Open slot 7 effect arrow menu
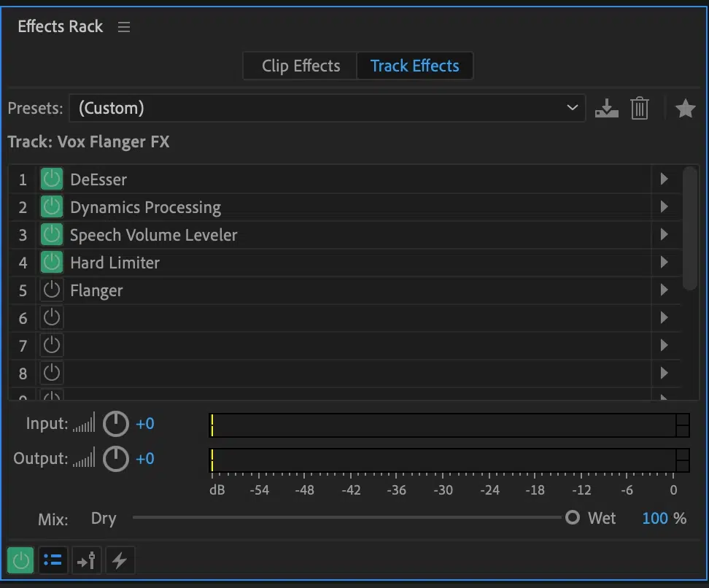The image size is (709, 588). pos(664,345)
